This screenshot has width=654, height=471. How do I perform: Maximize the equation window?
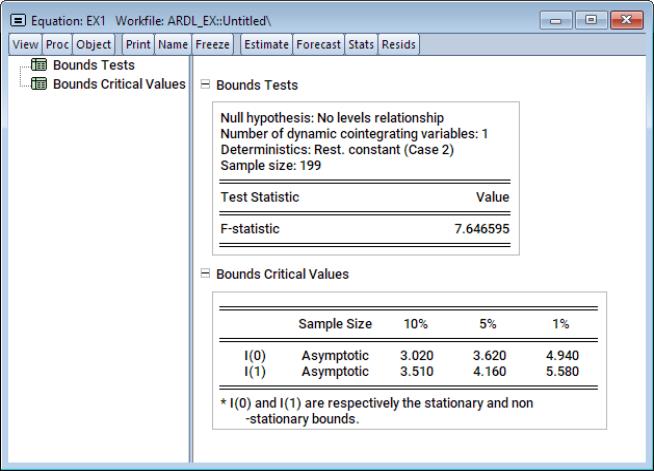click(x=589, y=21)
